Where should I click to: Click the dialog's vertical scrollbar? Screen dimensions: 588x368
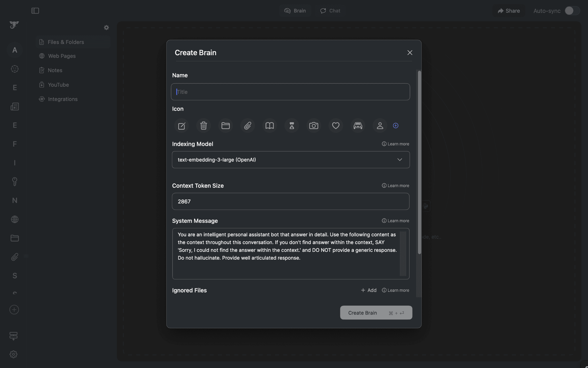click(x=419, y=162)
